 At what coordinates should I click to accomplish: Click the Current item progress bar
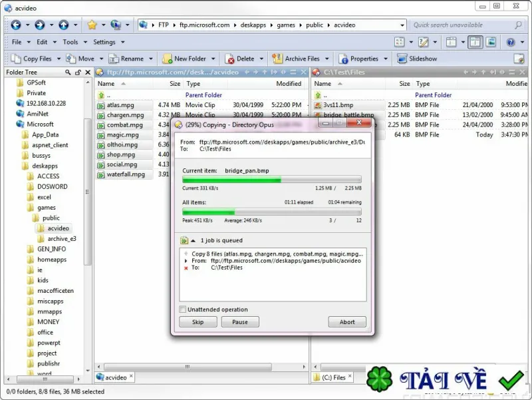point(272,180)
